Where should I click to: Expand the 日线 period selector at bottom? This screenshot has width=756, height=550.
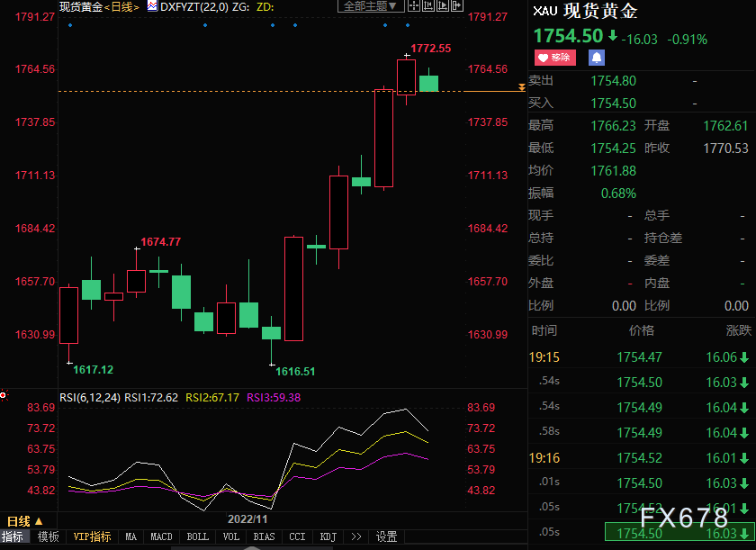pos(24,521)
